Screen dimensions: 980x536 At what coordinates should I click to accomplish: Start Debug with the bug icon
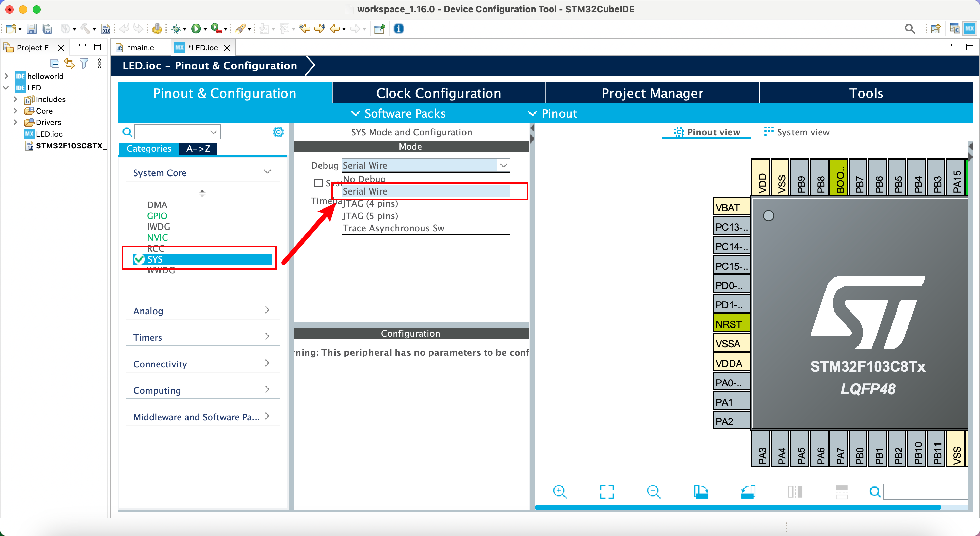tap(176, 29)
